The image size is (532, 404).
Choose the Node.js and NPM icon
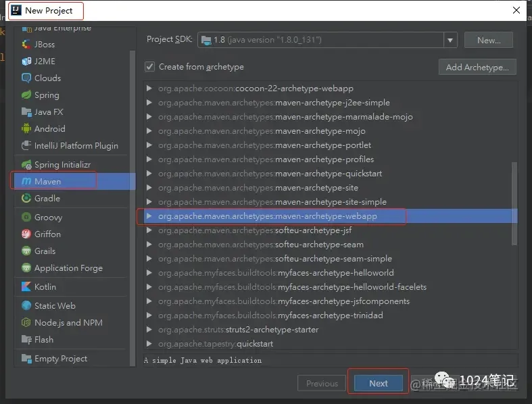[x=26, y=322]
